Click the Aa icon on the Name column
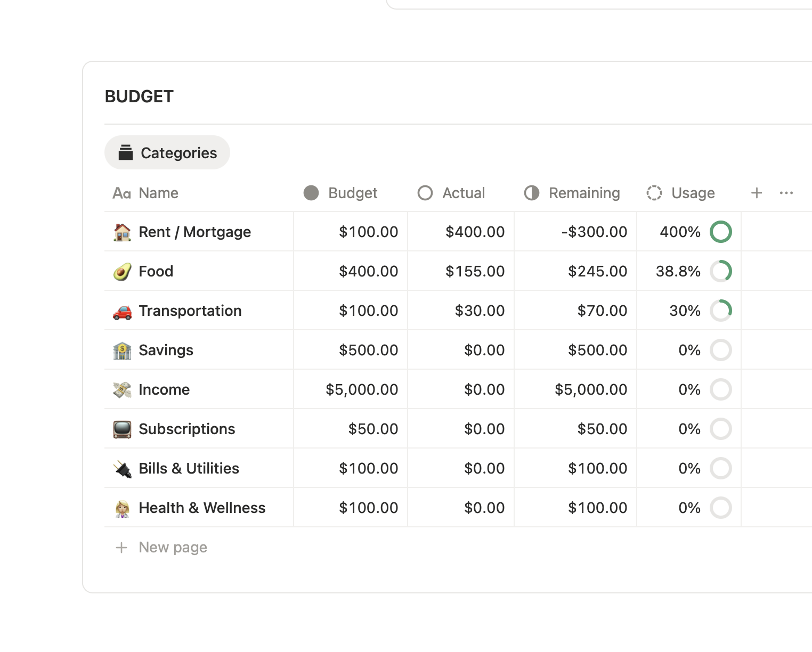 tap(121, 193)
